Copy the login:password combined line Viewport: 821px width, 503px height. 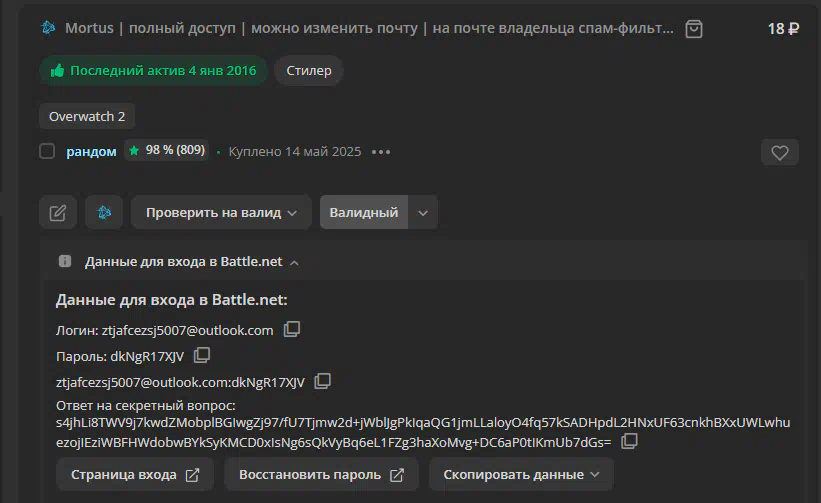pyautogui.click(x=322, y=381)
